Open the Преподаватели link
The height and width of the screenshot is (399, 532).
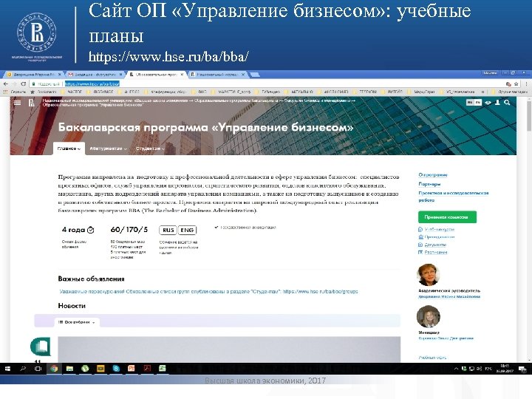point(440,237)
